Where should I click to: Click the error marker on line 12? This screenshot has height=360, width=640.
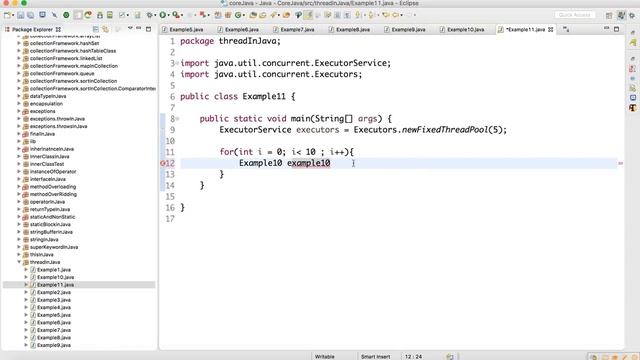tap(162, 163)
